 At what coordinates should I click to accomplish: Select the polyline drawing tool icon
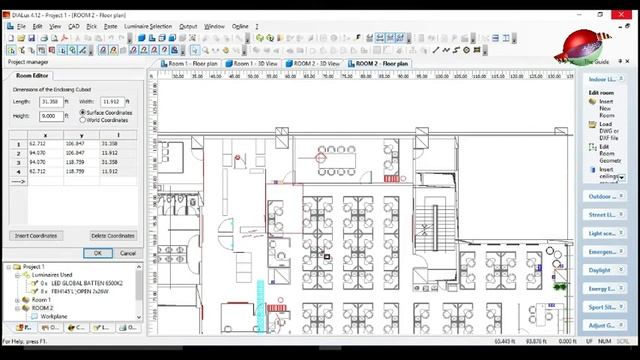pyautogui.click(x=446, y=50)
